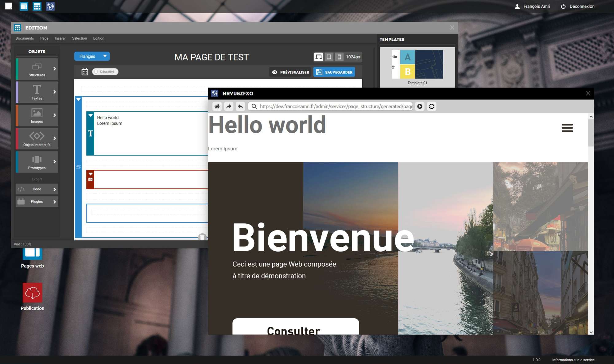Click the browser home icon

tap(217, 106)
